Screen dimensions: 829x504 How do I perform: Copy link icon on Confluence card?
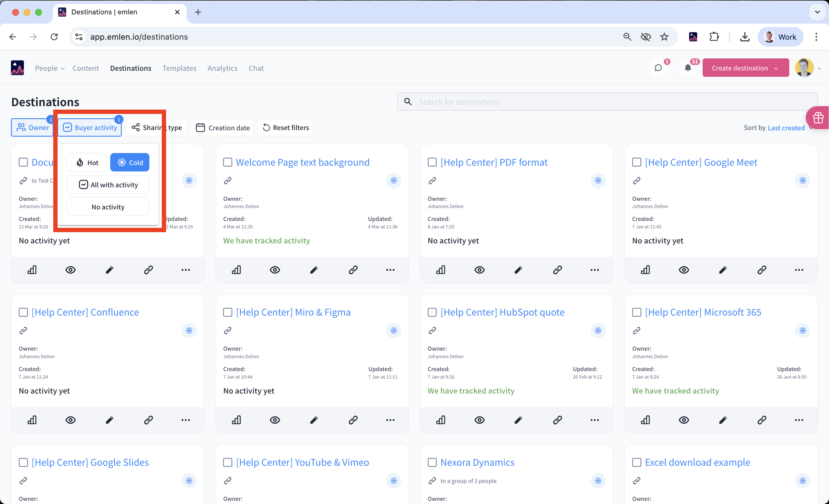point(148,420)
